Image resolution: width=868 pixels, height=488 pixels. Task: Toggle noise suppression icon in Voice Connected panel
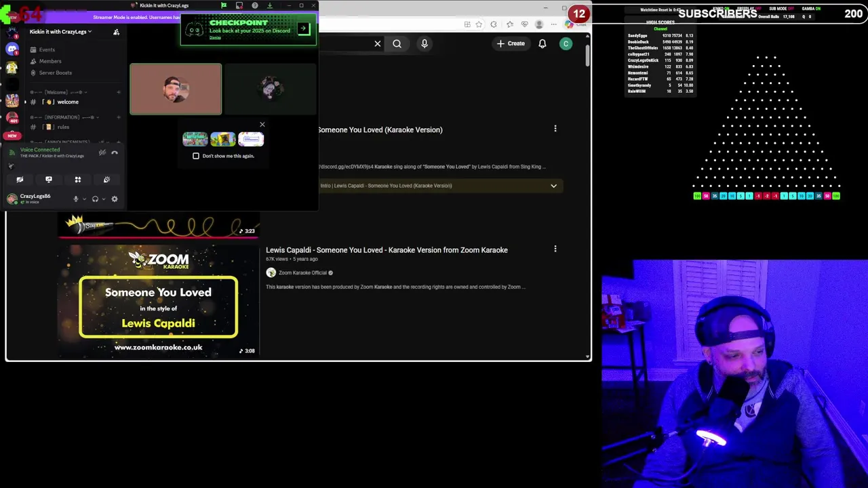pyautogui.click(x=102, y=152)
